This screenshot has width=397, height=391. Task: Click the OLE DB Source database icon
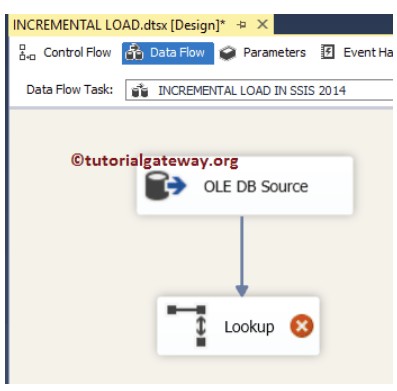point(166,185)
